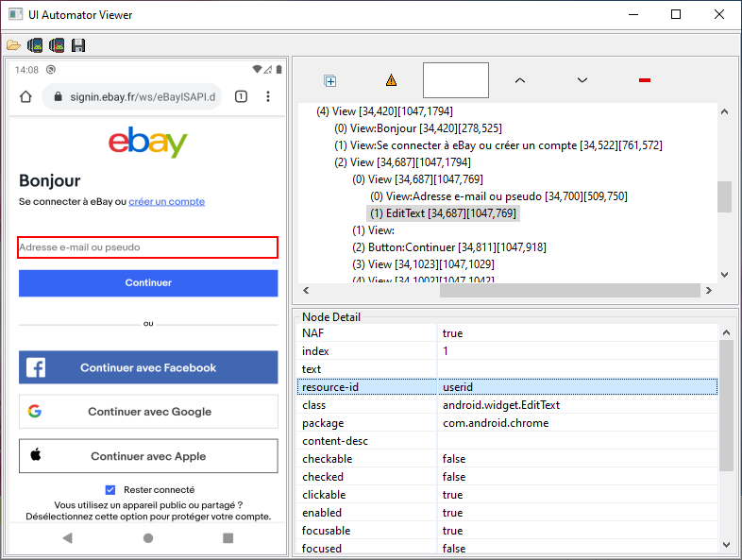Click the Save floppy disk icon
The image size is (742, 560).
78,45
